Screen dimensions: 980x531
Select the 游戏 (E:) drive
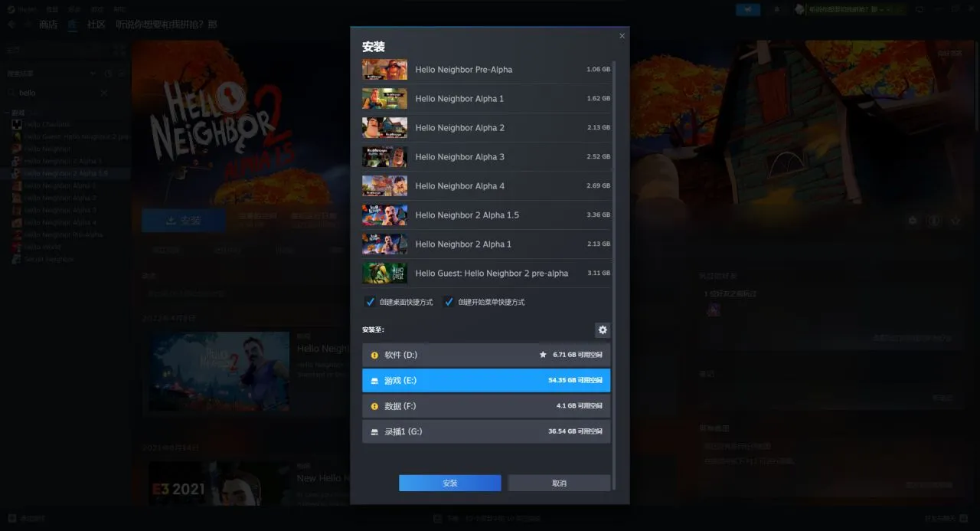486,380
